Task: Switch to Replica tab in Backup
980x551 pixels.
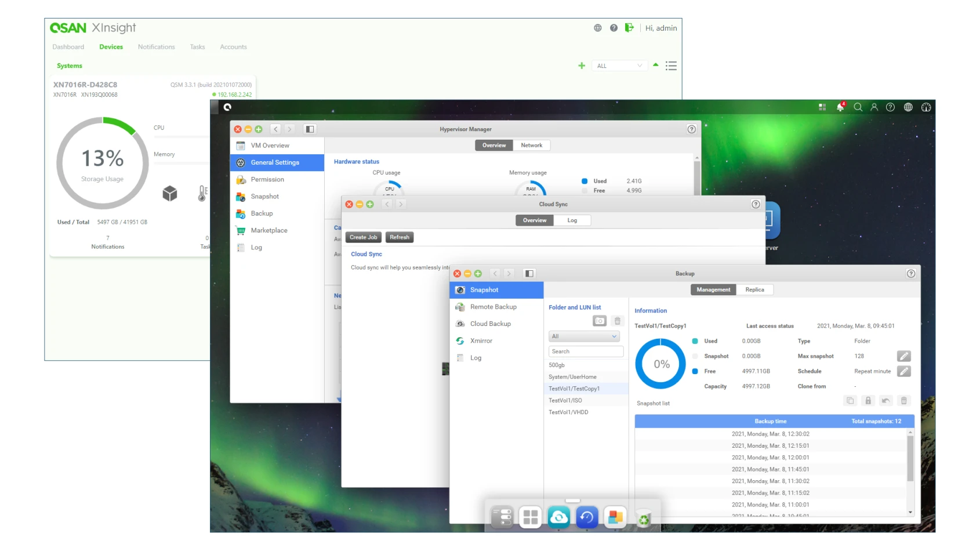Action: (754, 289)
